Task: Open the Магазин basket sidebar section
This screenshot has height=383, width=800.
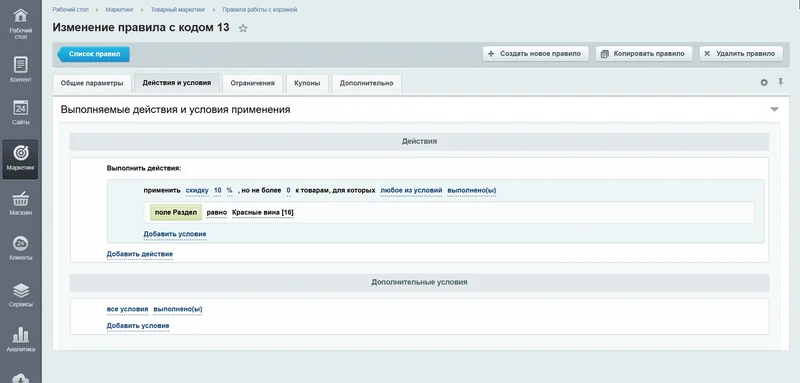Action: pyautogui.click(x=20, y=203)
